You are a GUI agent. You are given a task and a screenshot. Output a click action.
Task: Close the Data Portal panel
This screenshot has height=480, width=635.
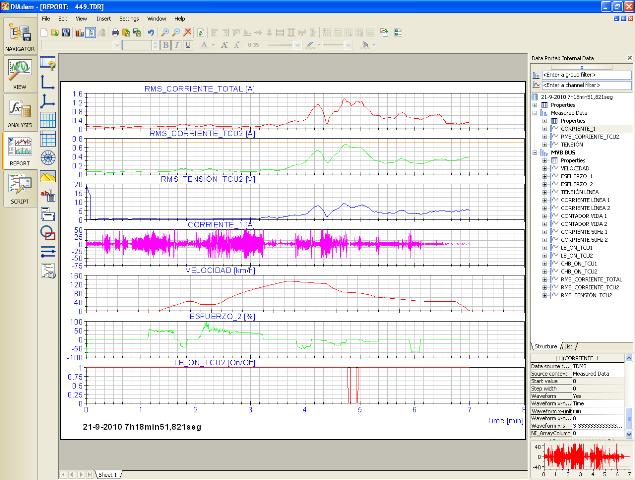[x=630, y=58]
